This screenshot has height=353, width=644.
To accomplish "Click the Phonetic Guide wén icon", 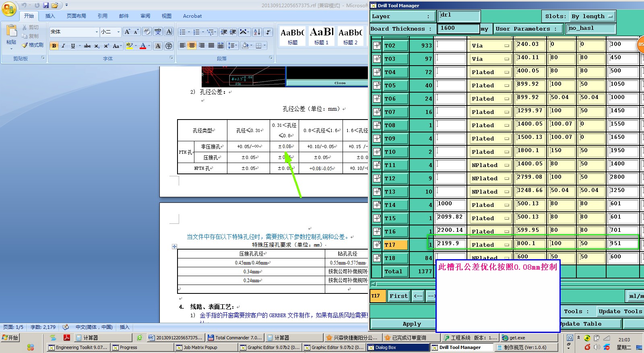I will 158,32.
